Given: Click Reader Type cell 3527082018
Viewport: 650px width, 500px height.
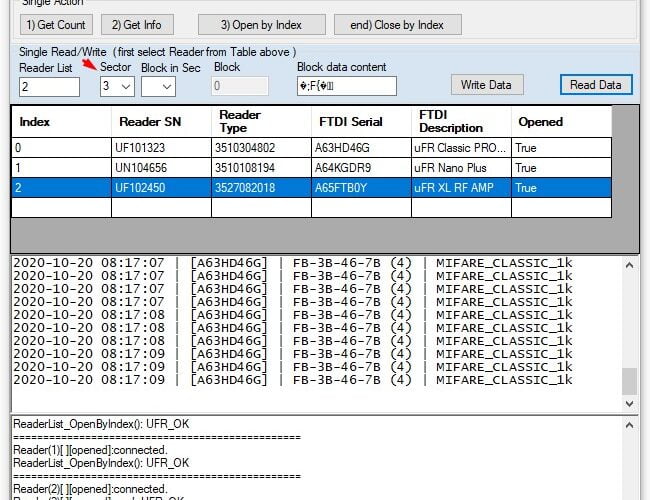Looking at the screenshot, I should coord(261,188).
